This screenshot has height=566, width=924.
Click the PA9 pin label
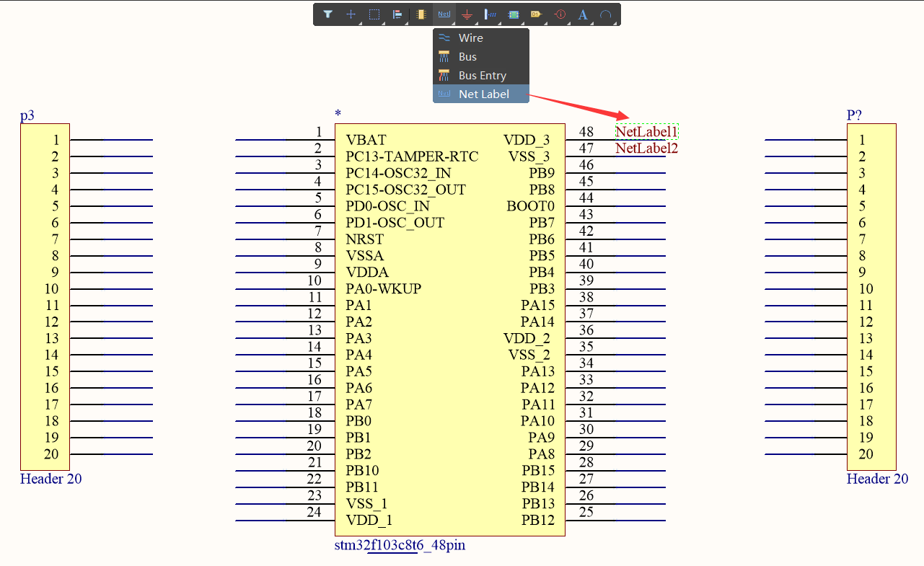(x=542, y=438)
